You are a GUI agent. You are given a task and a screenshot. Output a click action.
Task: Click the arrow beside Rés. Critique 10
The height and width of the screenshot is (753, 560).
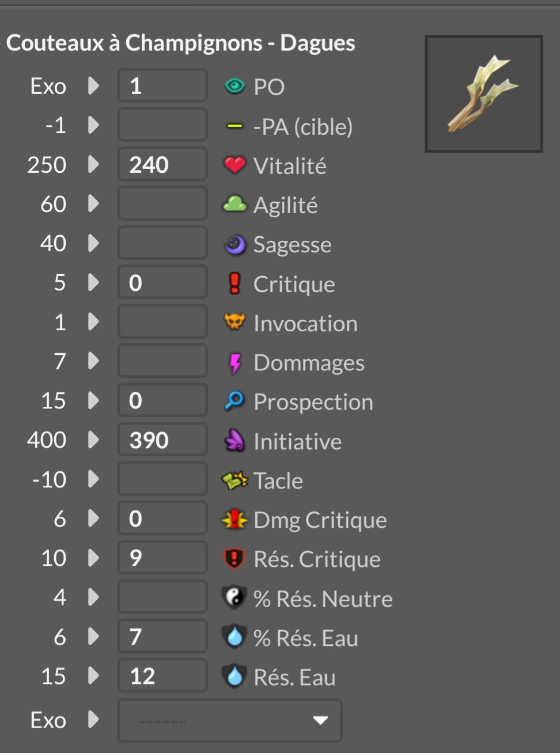93,557
